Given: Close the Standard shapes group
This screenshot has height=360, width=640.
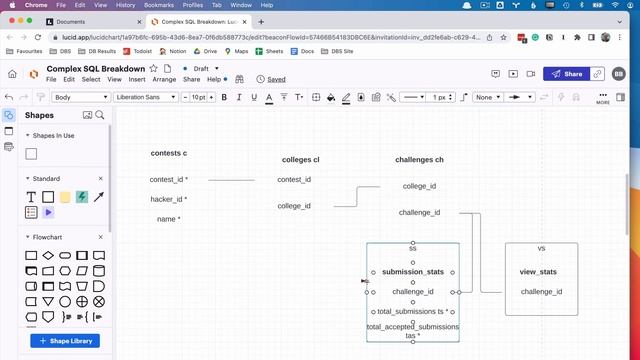Looking at the screenshot, I should click(101, 179).
